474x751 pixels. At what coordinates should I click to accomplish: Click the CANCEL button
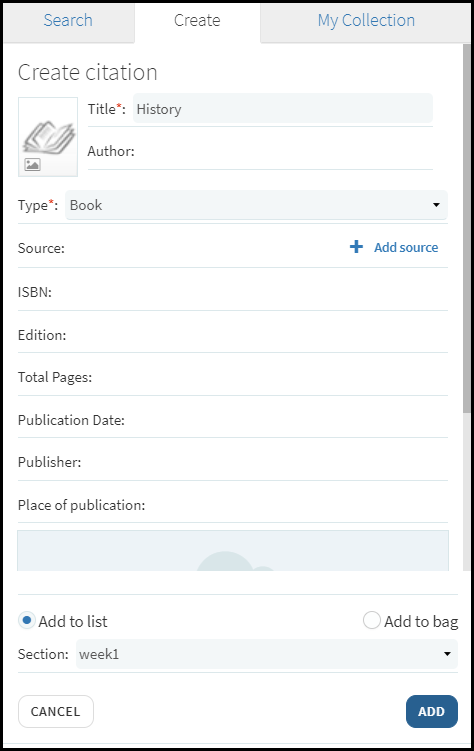[56, 711]
